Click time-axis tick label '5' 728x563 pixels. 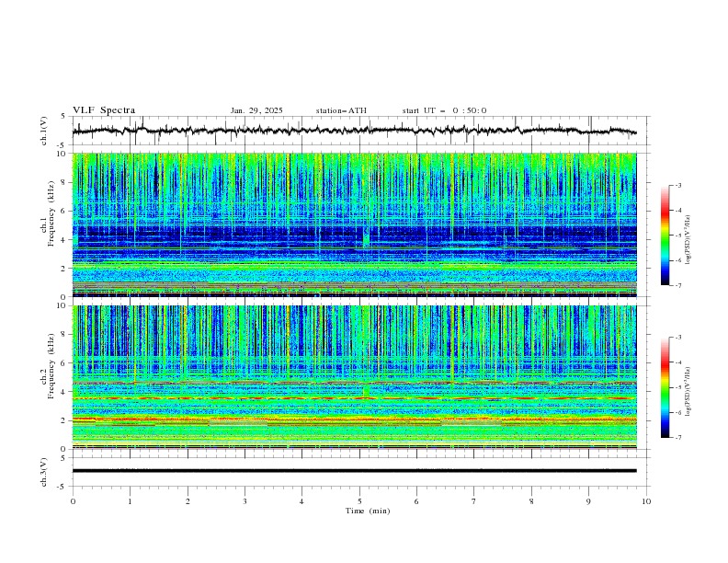(x=359, y=501)
